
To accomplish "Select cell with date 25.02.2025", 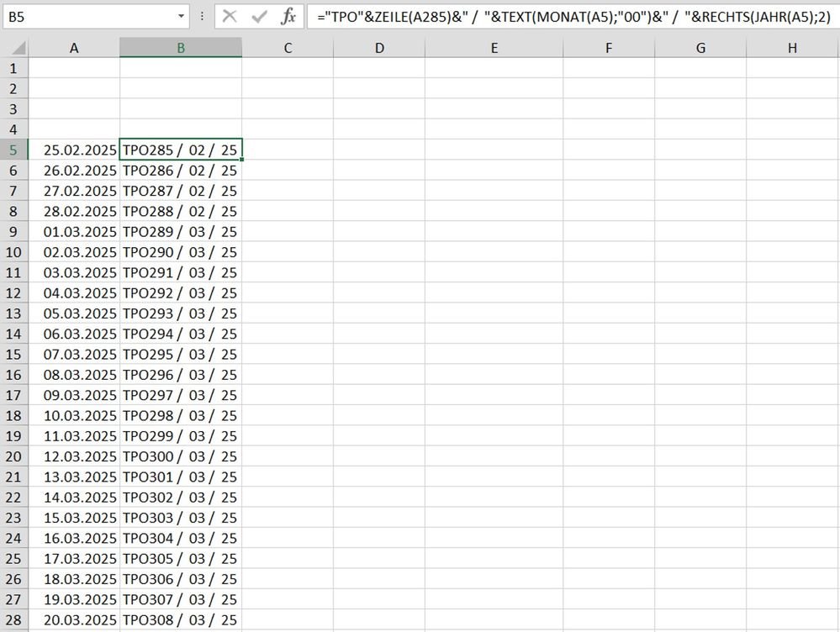I will pos(74,150).
